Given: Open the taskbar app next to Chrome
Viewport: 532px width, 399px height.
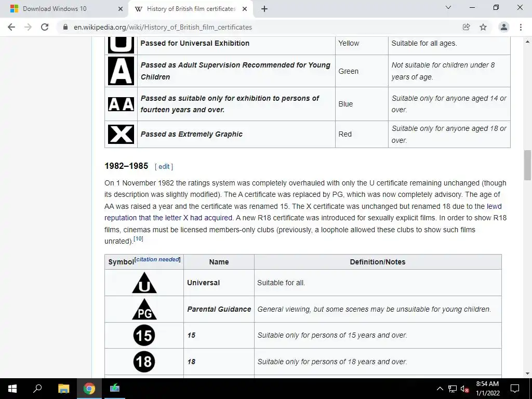Looking at the screenshot, I should (115, 389).
